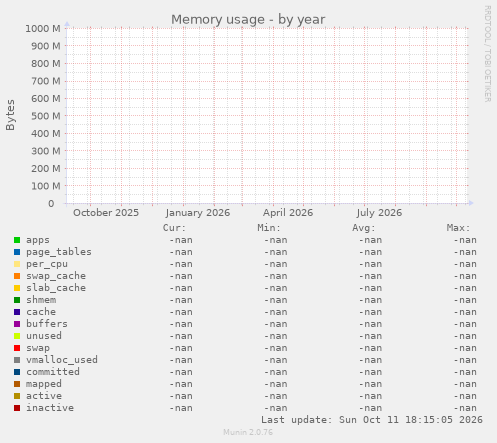Select the 'committed' legend label
The height and width of the screenshot is (443, 497).
[53, 372]
